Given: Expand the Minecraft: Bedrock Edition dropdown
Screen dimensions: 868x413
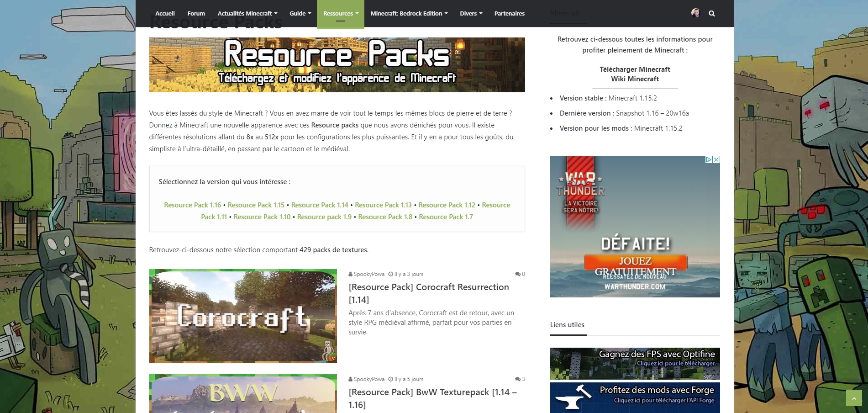Looking at the screenshot, I should click(409, 14).
